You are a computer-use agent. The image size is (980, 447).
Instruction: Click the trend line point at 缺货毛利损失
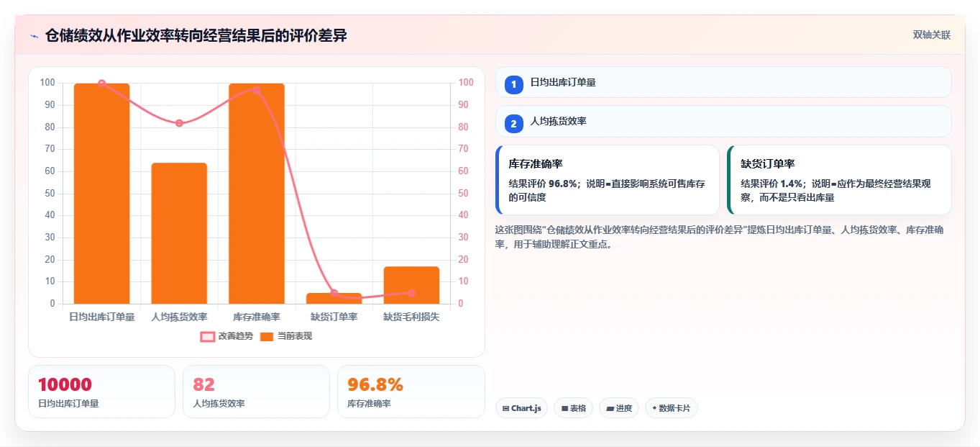click(x=411, y=293)
